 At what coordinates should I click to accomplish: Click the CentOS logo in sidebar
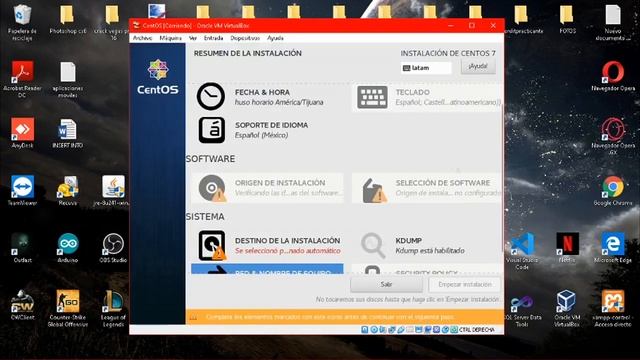click(158, 77)
